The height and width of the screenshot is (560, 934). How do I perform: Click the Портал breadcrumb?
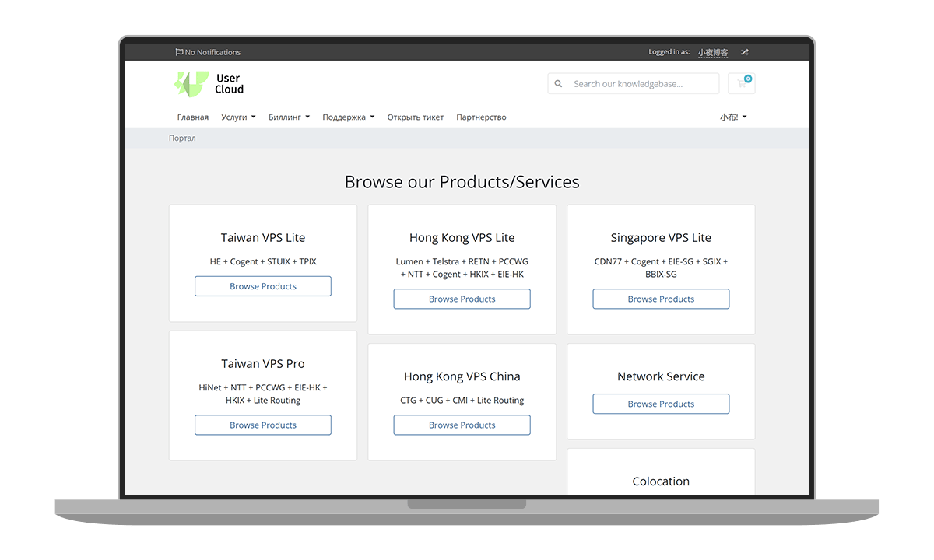click(182, 138)
